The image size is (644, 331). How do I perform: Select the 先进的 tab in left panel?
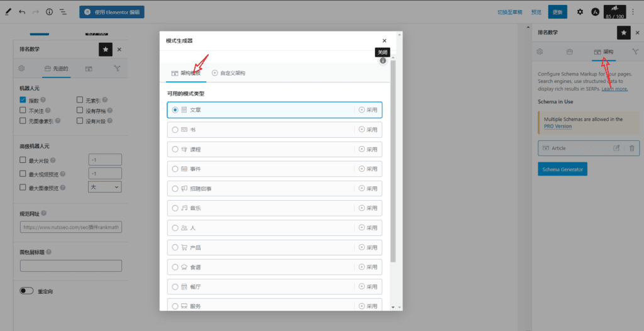[x=56, y=69]
